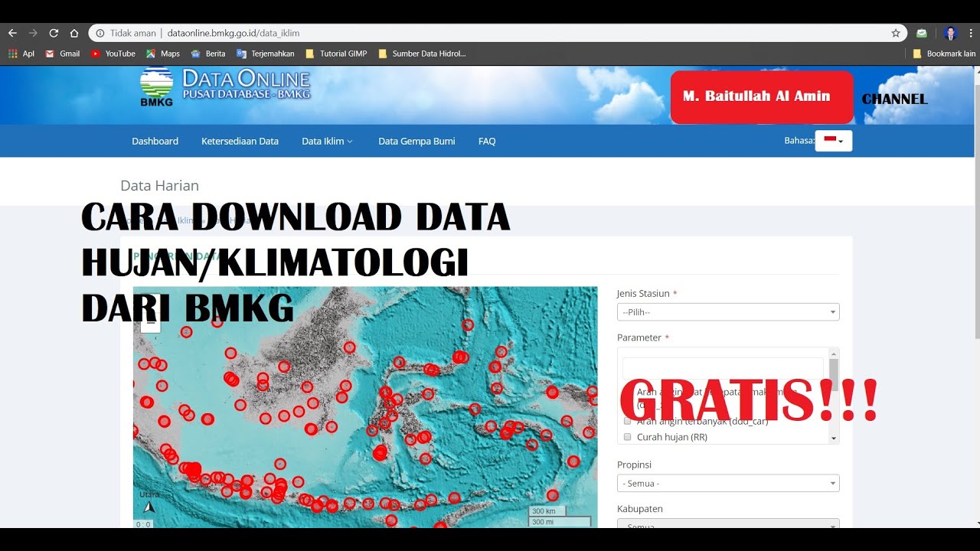
Task: Open the YouTube bookmark
Action: (113, 54)
